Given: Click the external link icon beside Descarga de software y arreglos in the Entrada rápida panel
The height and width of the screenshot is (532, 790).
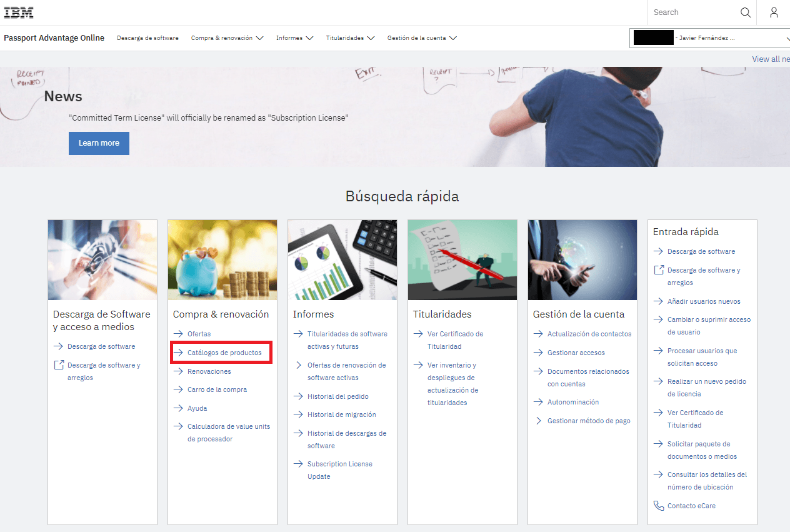Looking at the screenshot, I should [658, 270].
